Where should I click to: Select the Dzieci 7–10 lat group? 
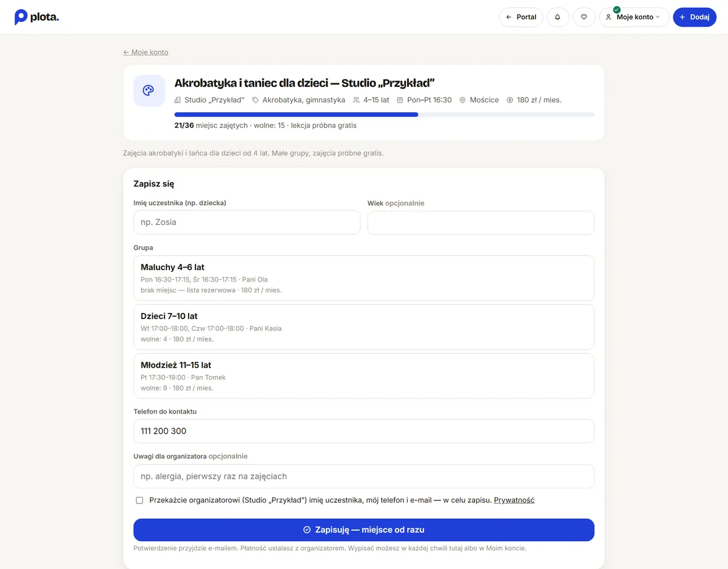coord(364,327)
